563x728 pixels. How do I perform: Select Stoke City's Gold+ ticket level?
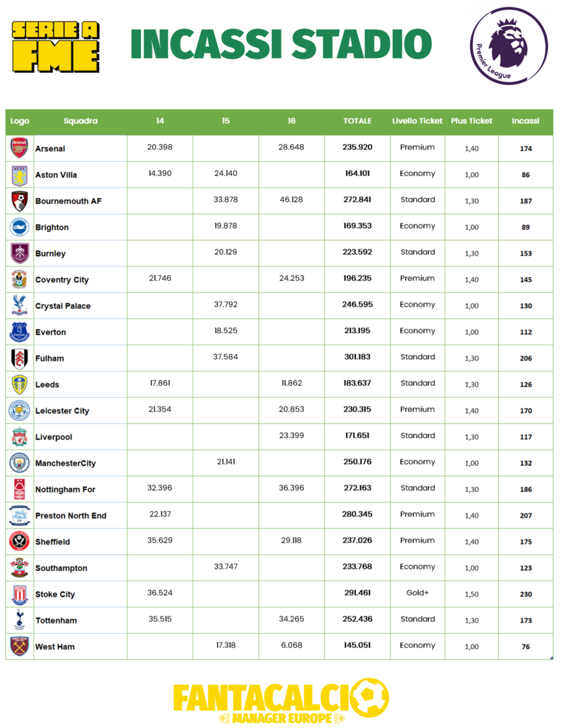pyautogui.click(x=417, y=593)
